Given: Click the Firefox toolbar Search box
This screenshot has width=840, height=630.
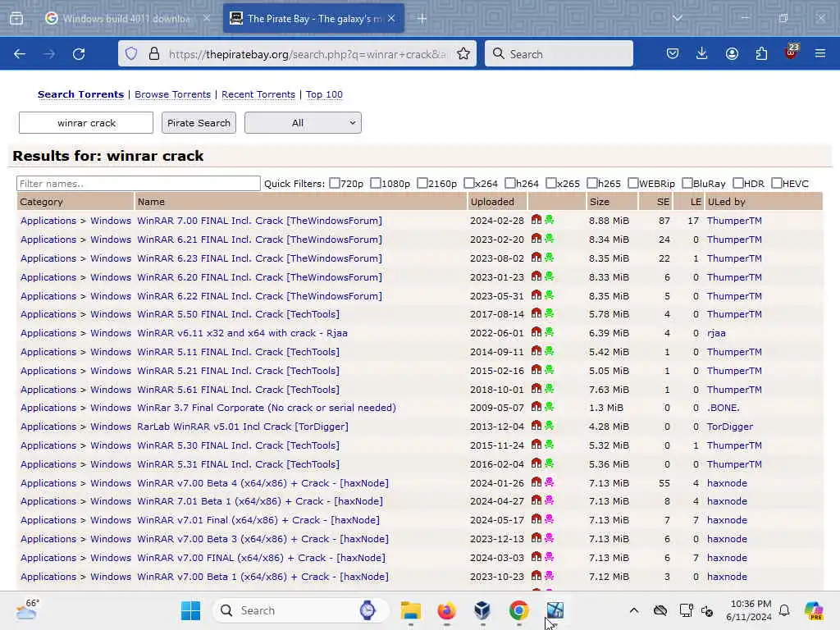Looking at the screenshot, I should [x=559, y=53].
